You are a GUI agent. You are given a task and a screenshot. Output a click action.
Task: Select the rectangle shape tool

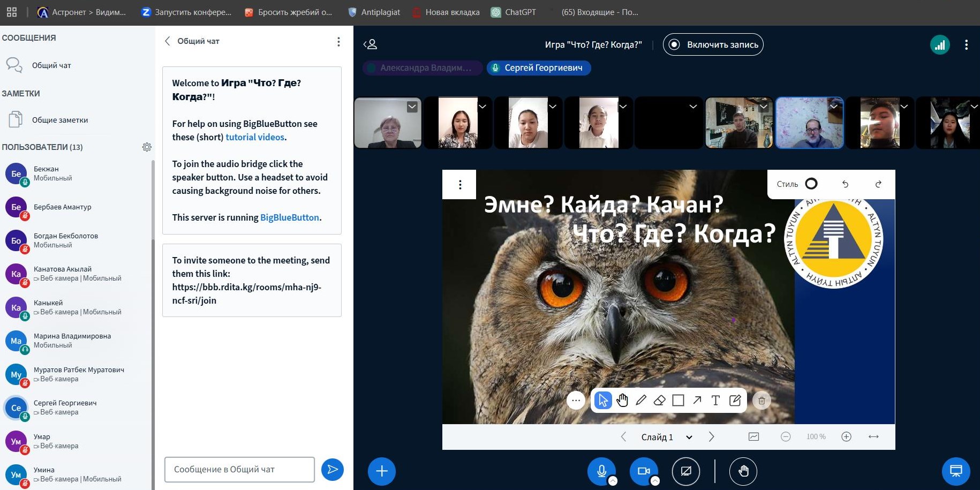pyautogui.click(x=678, y=400)
